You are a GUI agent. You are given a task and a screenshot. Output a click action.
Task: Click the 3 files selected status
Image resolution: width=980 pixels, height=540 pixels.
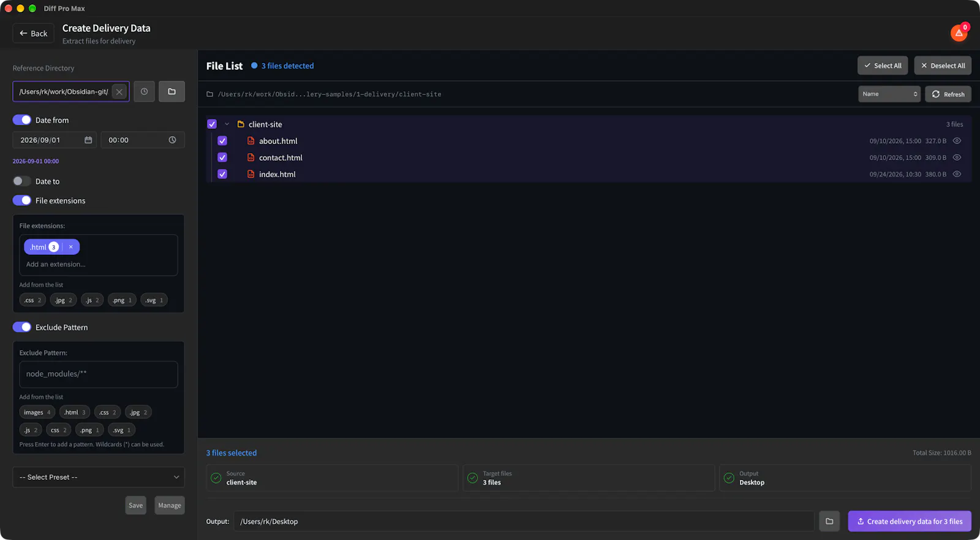(x=232, y=453)
